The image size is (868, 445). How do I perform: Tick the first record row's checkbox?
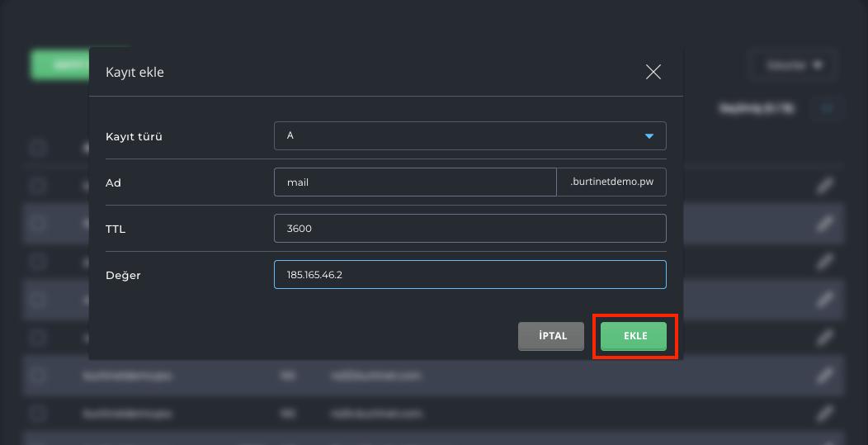point(38,185)
